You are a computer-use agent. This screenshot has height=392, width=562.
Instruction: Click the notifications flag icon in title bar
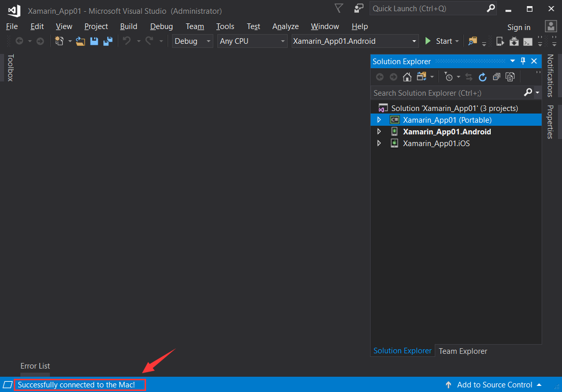click(339, 8)
